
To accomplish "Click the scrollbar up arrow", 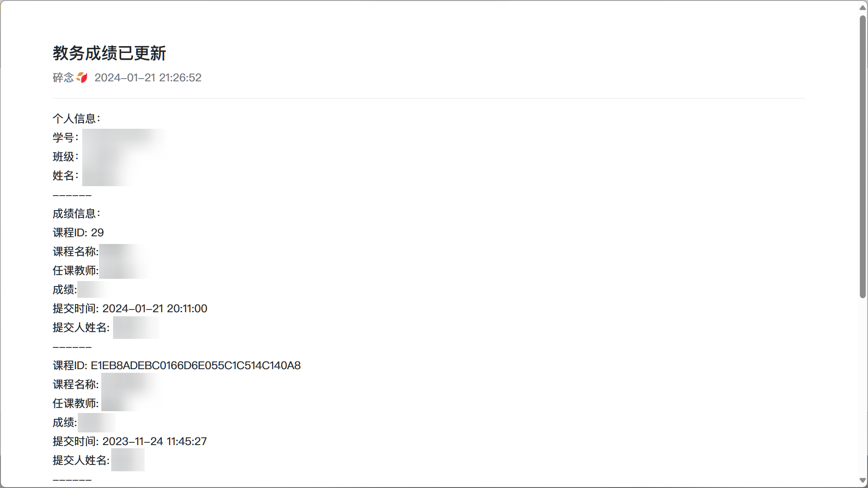I will 863,7.
